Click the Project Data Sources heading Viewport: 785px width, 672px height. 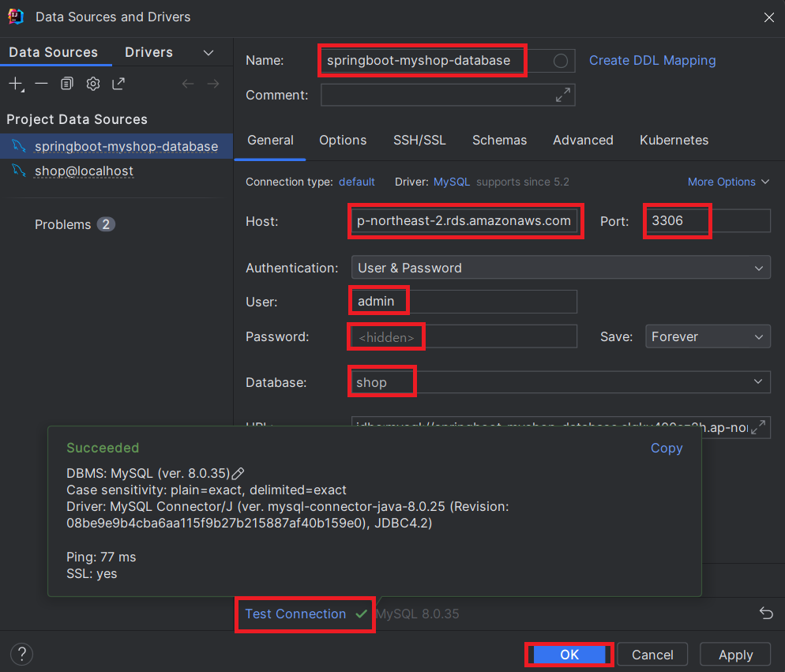(x=77, y=119)
